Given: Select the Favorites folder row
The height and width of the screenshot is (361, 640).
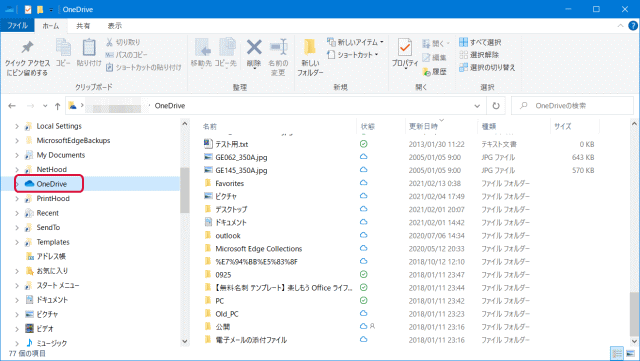Looking at the screenshot, I should (399, 183).
